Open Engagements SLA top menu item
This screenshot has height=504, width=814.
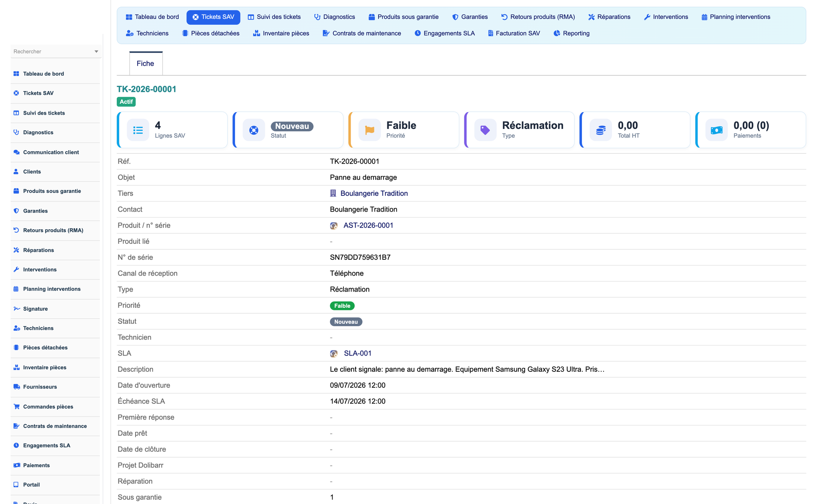pyautogui.click(x=445, y=33)
